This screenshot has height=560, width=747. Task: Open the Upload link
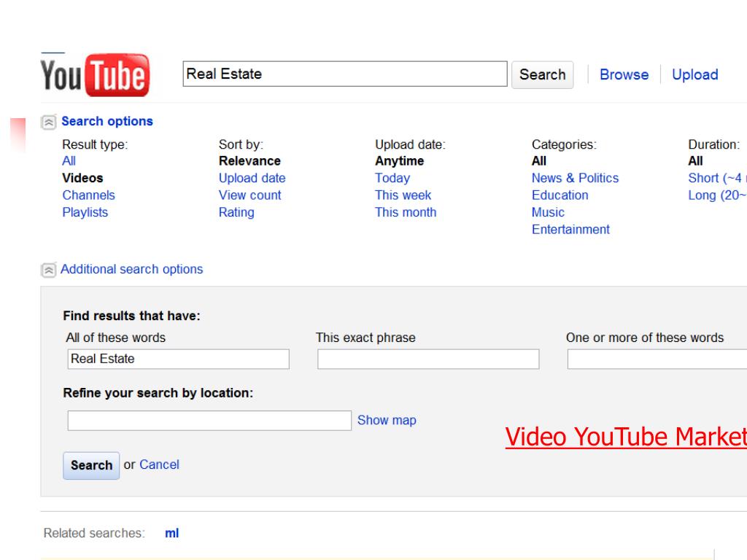coord(695,75)
